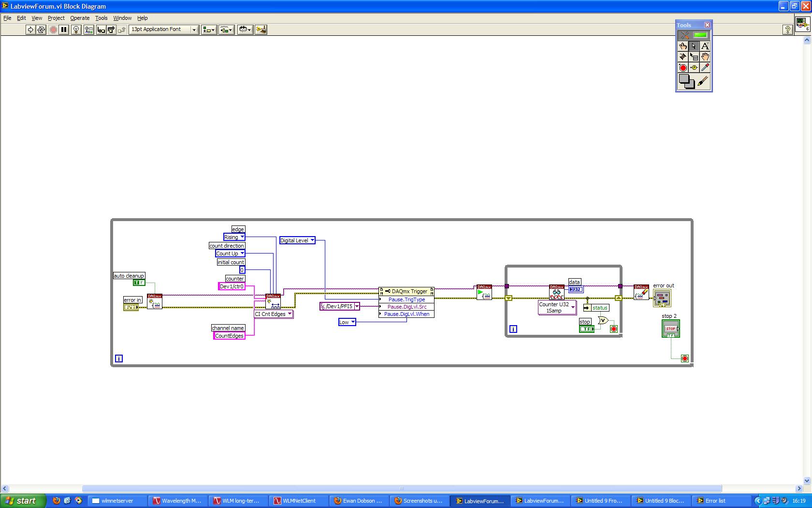Toggle the auto cleanup True constant
The width and height of the screenshot is (812, 508).
[139, 283]
